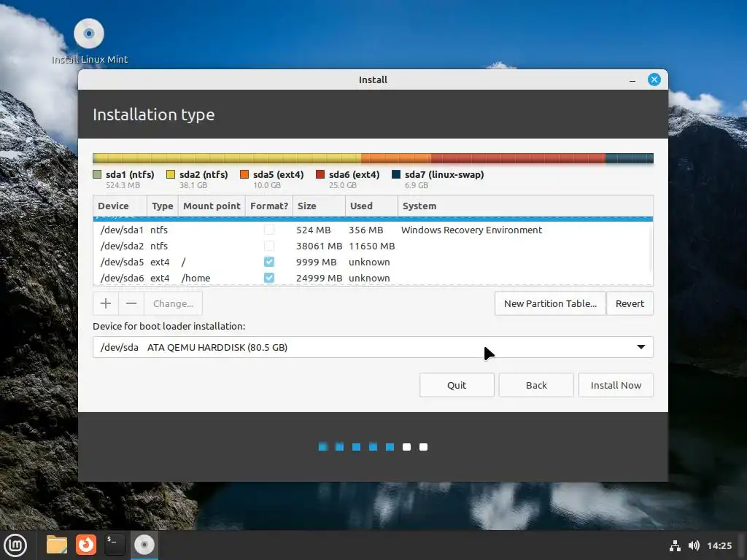Image resolution: width=747 pixels, height=560 pixels.
Task: Sort by Size column header
Action: [319, 206]
